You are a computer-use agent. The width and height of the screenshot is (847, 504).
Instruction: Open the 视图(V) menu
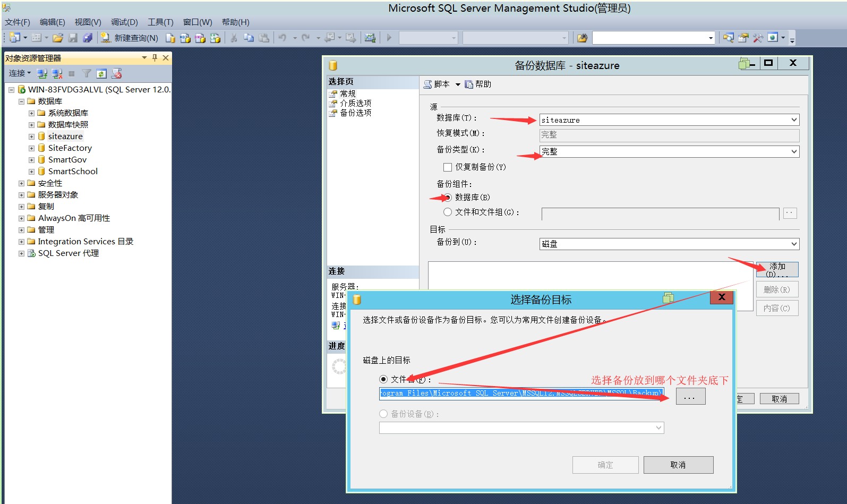click(88, 22)
